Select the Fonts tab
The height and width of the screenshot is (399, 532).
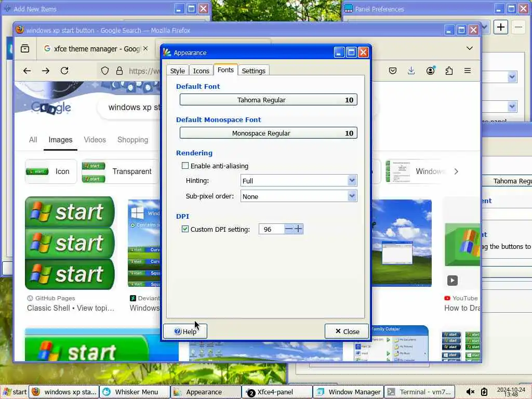(225, 70)
